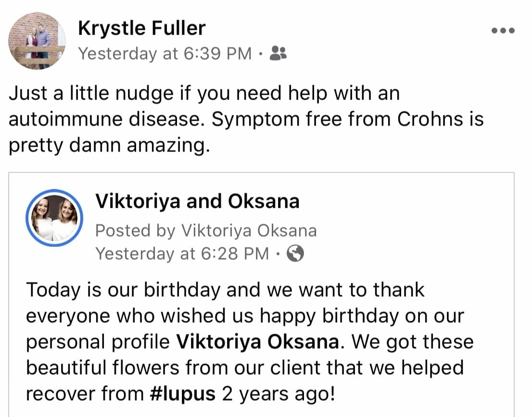Click the 'Yesterday at 6:28 PM' timestamp

pyautogui.click(x=182, y=253)
